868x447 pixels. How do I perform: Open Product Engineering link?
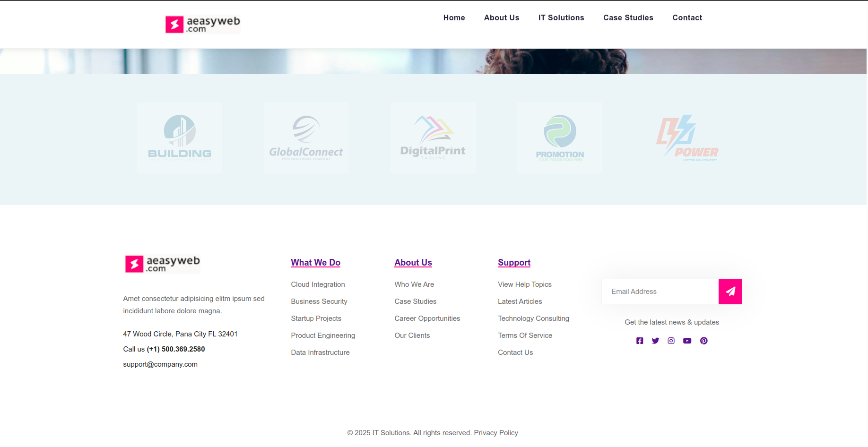[323, 335]
